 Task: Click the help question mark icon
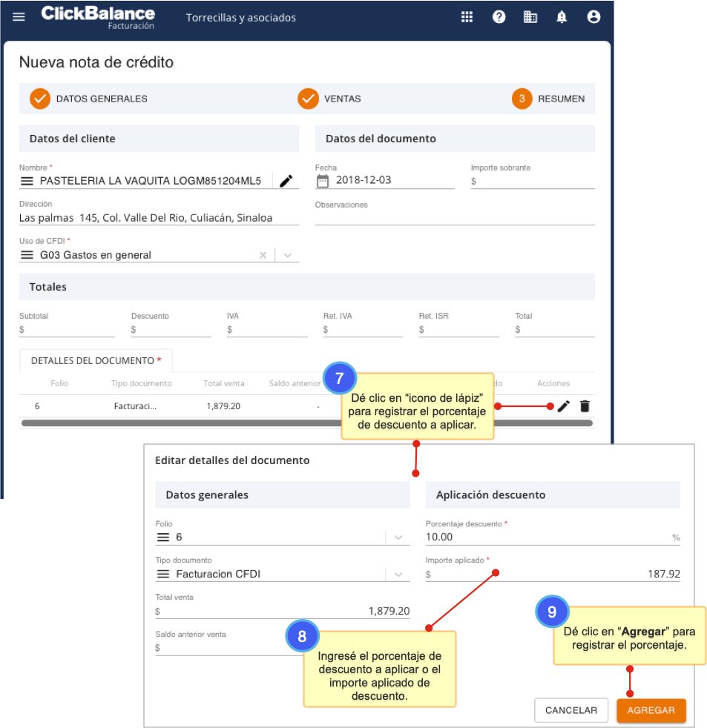(499, 17)
